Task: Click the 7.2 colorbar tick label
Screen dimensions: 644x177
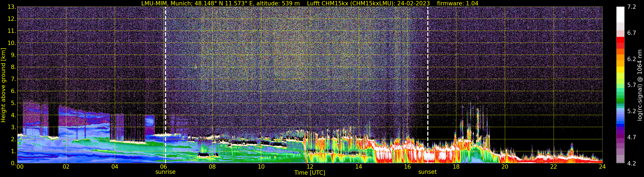Action: coord(632,7)
